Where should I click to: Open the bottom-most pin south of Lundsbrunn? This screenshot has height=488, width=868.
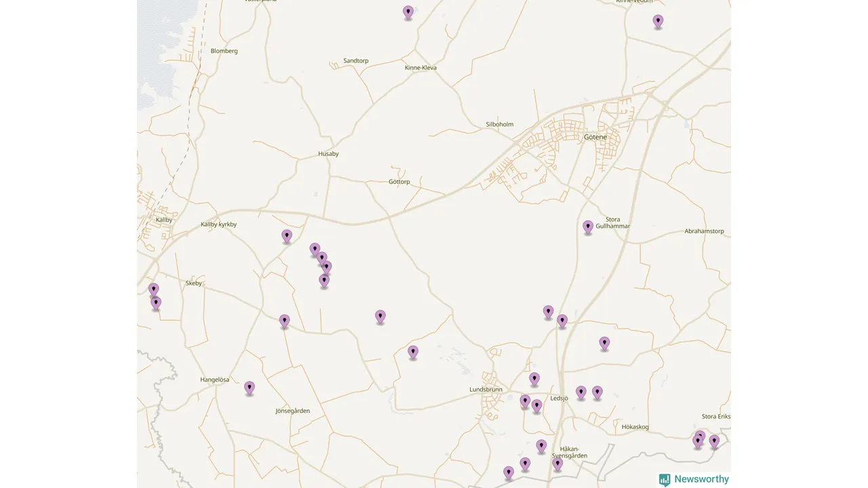[x=509, y=473]
